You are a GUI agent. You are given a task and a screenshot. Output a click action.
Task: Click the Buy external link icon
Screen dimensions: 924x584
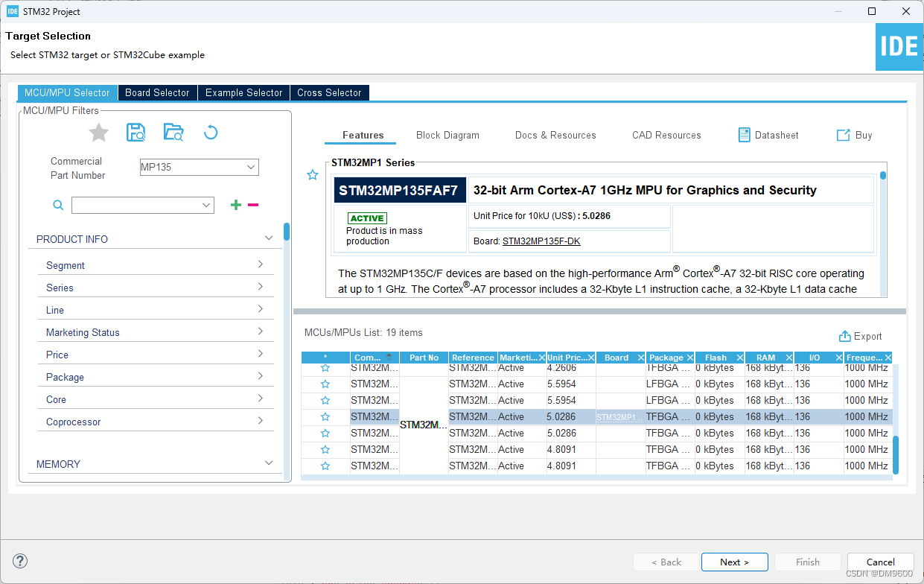coord(844,135)
